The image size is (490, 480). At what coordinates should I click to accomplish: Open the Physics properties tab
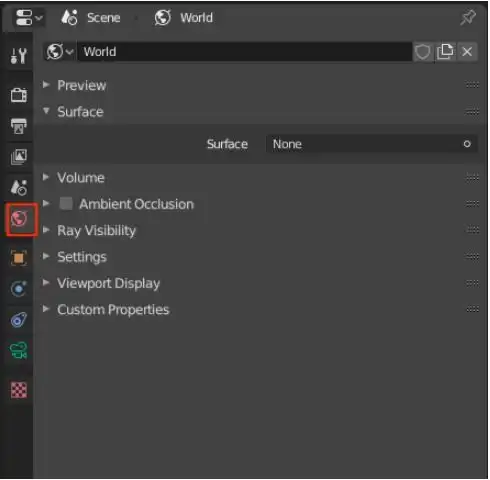coord(19,289)
